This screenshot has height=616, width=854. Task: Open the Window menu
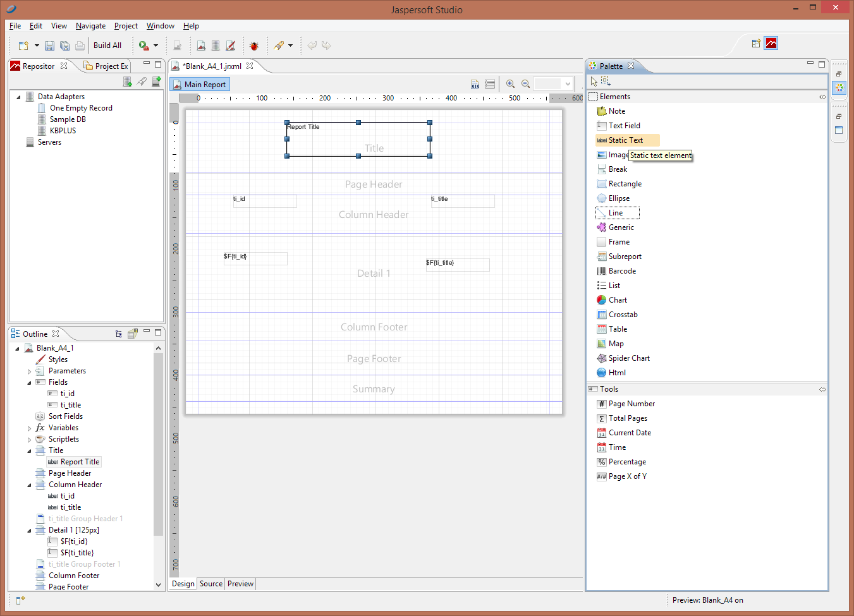coord(160,26)
